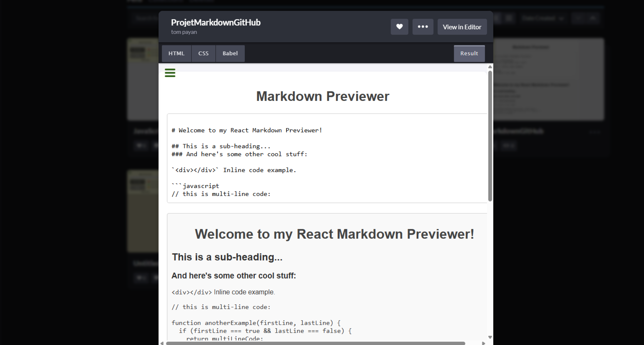The height and width of the screenshot is (345, 644).
Task: Switch to the Babel tab
Action: [x=230, y=53]
